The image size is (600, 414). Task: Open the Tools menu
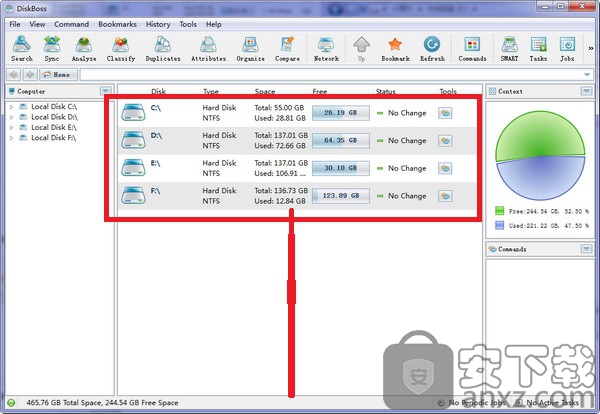[188, 24]
